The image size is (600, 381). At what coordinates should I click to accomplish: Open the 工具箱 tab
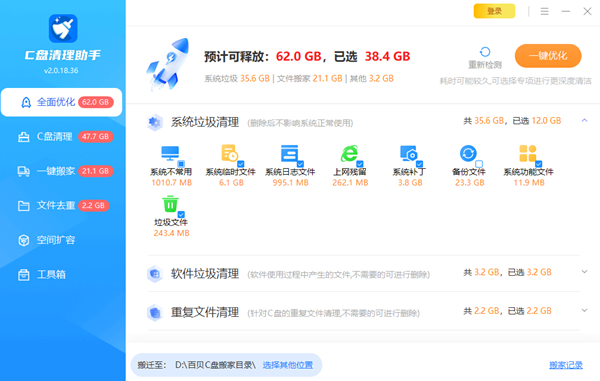(x=62, y=274)
